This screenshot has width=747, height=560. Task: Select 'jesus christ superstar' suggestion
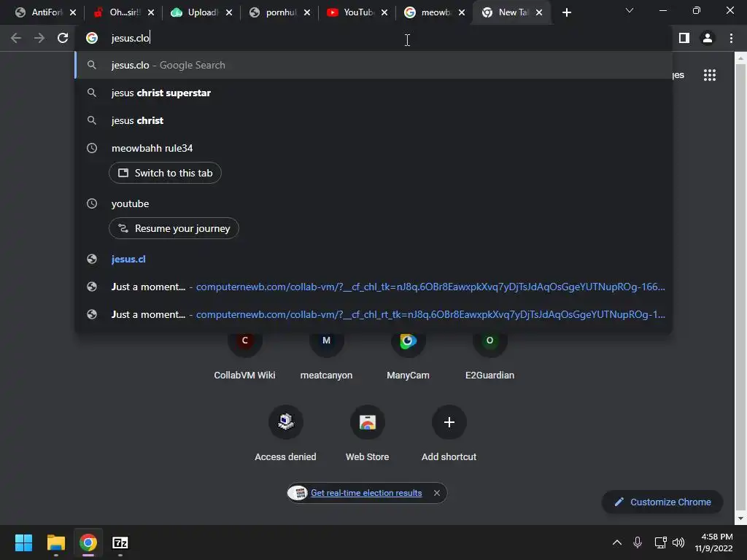[373, 93]
